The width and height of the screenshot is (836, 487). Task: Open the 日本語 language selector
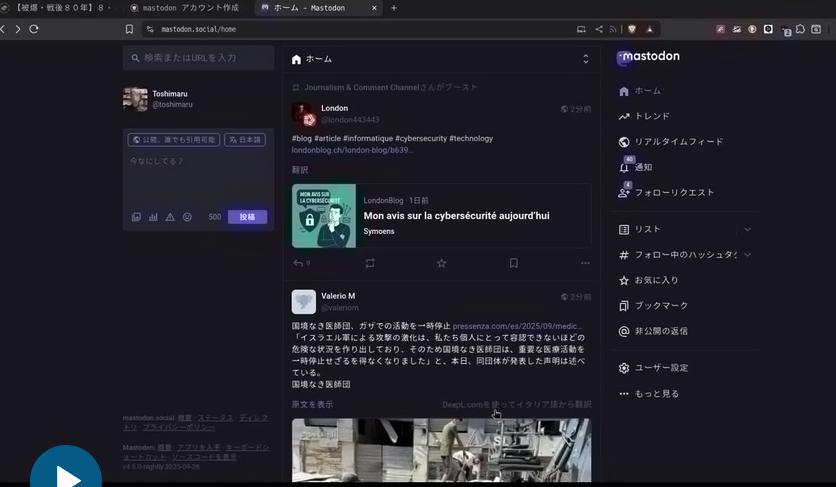coord(245,140)
